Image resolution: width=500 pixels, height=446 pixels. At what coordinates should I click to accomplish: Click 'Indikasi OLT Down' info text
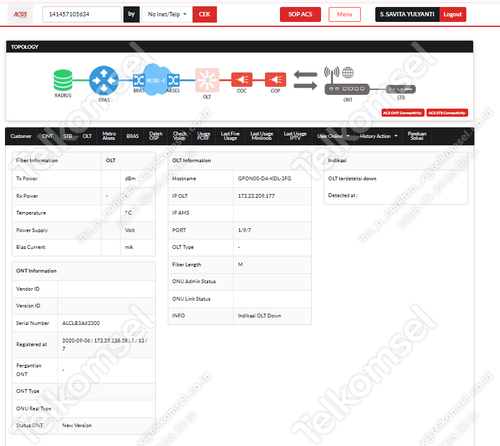click(259, 316)
